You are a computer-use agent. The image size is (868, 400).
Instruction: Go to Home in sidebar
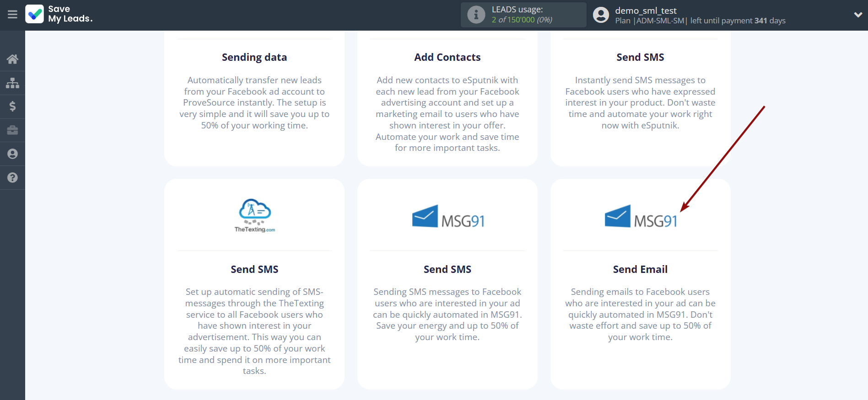click(12, 59)
